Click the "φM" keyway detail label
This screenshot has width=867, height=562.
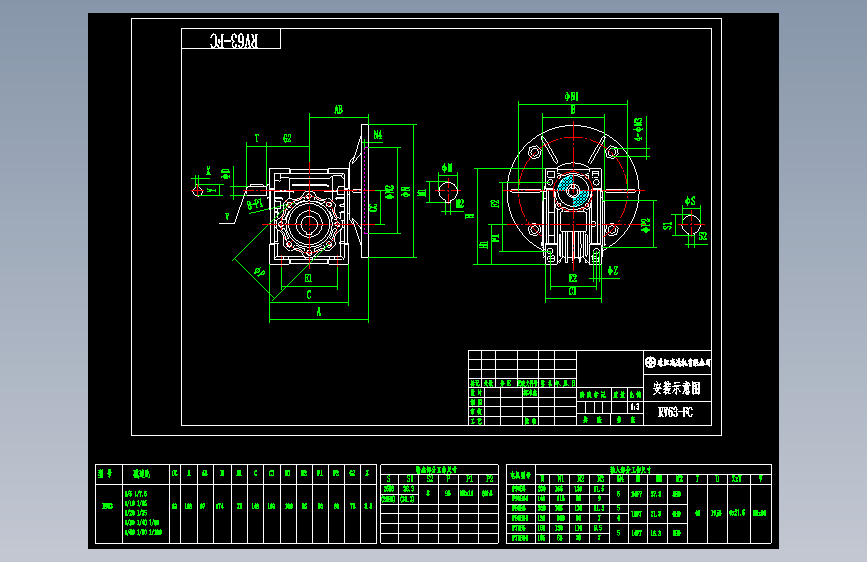tap(447, 168)
